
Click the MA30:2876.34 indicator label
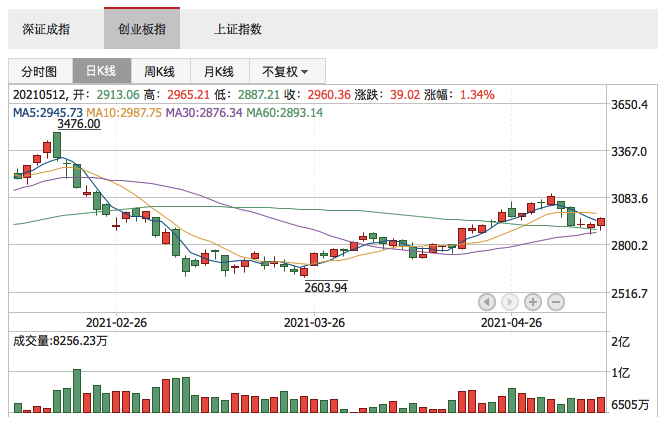[204, 112]
